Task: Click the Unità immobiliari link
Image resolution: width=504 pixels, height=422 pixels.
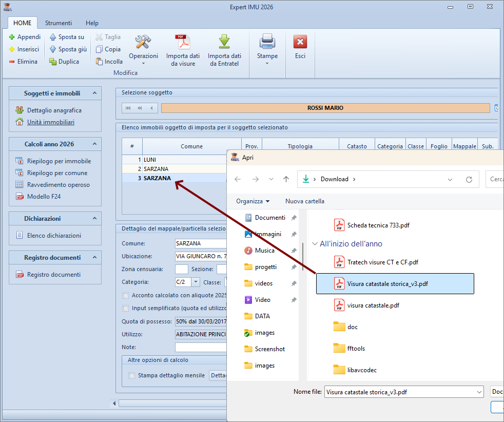Action: (50, 122)
